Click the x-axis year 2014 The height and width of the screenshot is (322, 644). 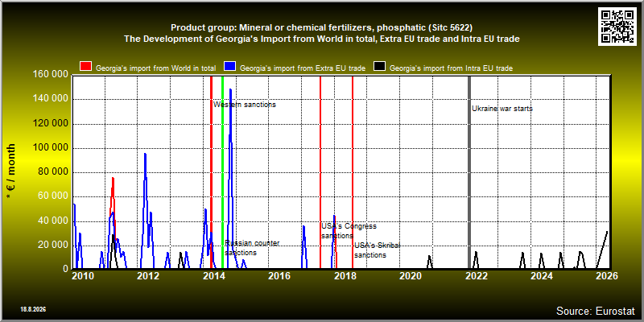point(214,276)
